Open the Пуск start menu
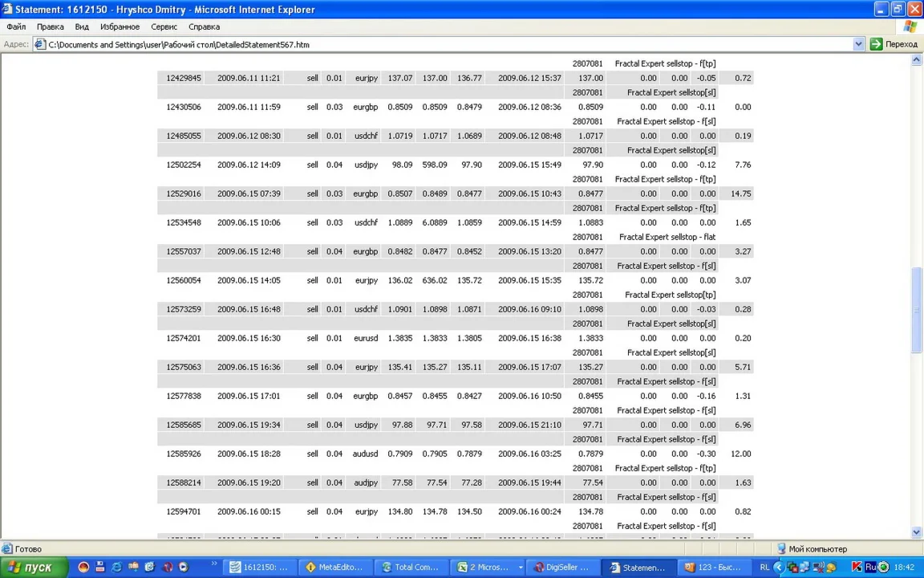Viewport: 924px width, 578px height. 34,568
